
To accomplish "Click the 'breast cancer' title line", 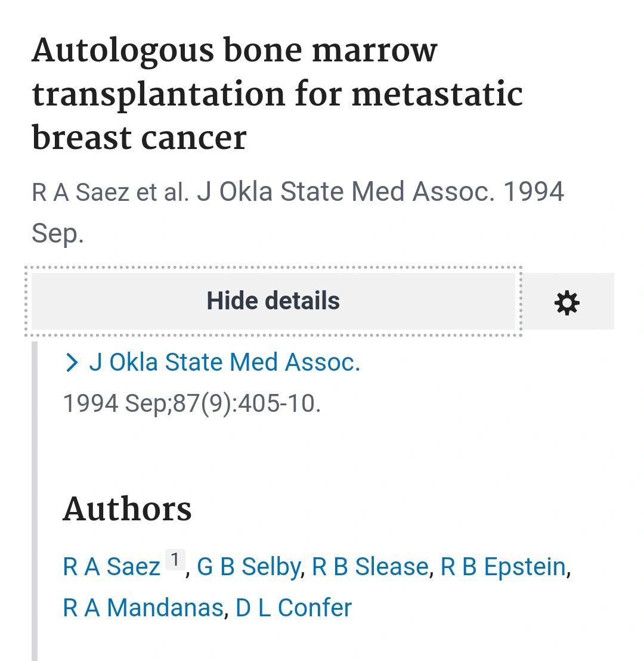I will 139,138.
